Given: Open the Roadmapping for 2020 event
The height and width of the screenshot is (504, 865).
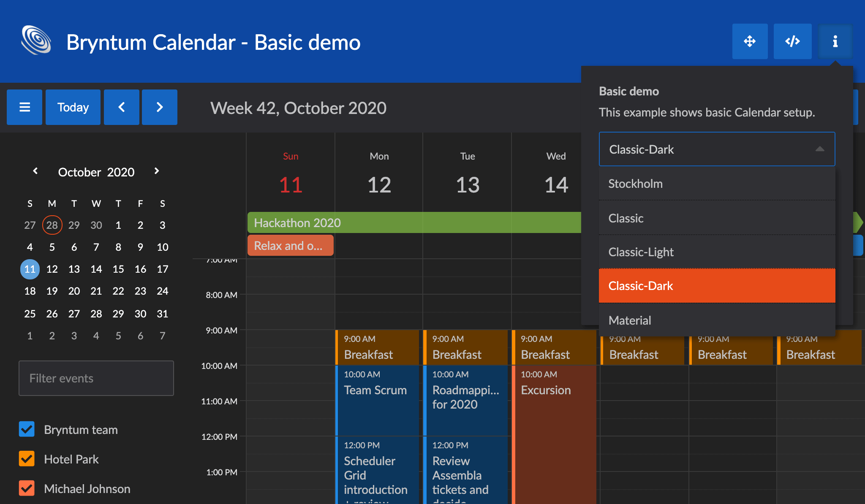Looking at the screenshot, I should coord(466,400).
